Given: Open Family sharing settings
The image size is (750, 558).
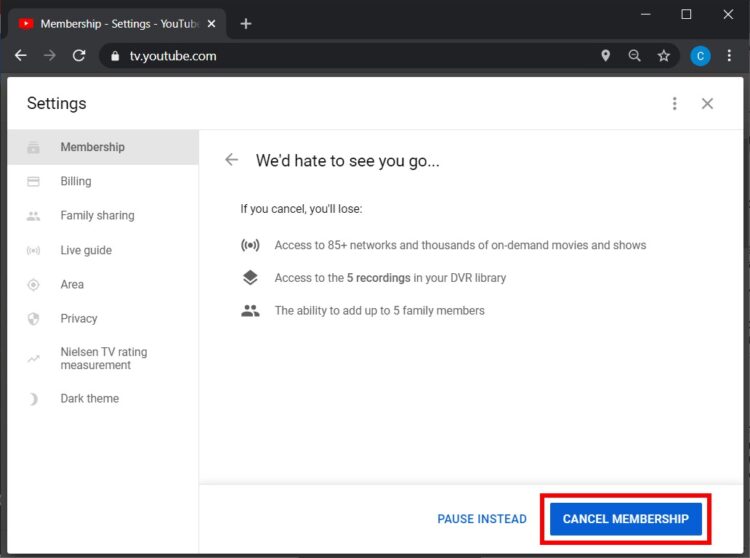Looking at the screenshot, I should 103,216.
